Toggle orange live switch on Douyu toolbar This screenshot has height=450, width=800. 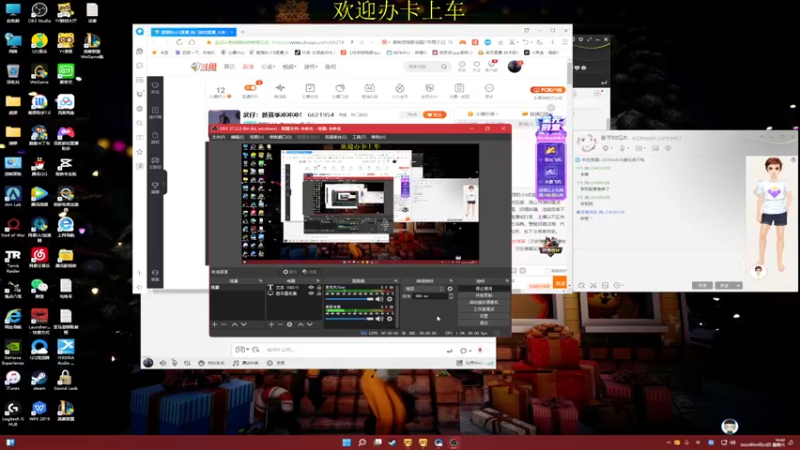tap(251, 88)
